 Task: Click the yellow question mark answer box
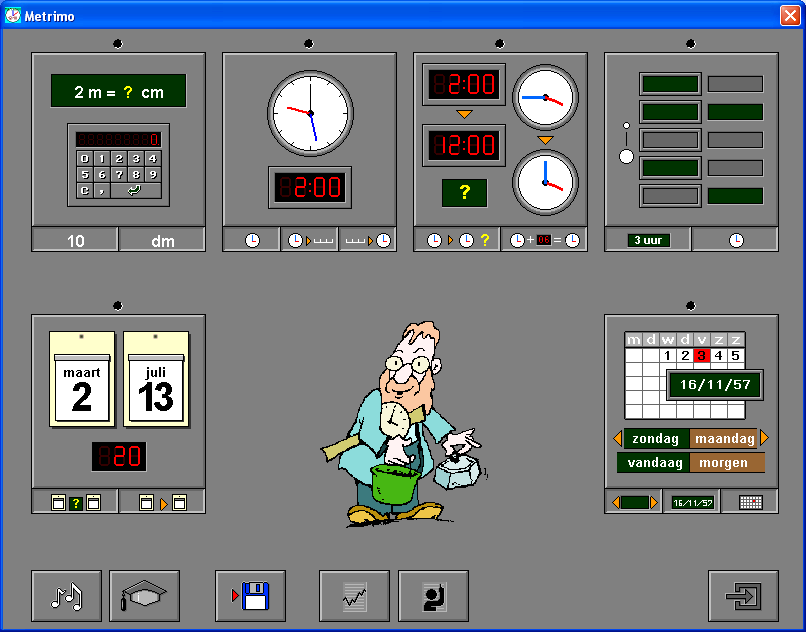[x=464, y=193]
